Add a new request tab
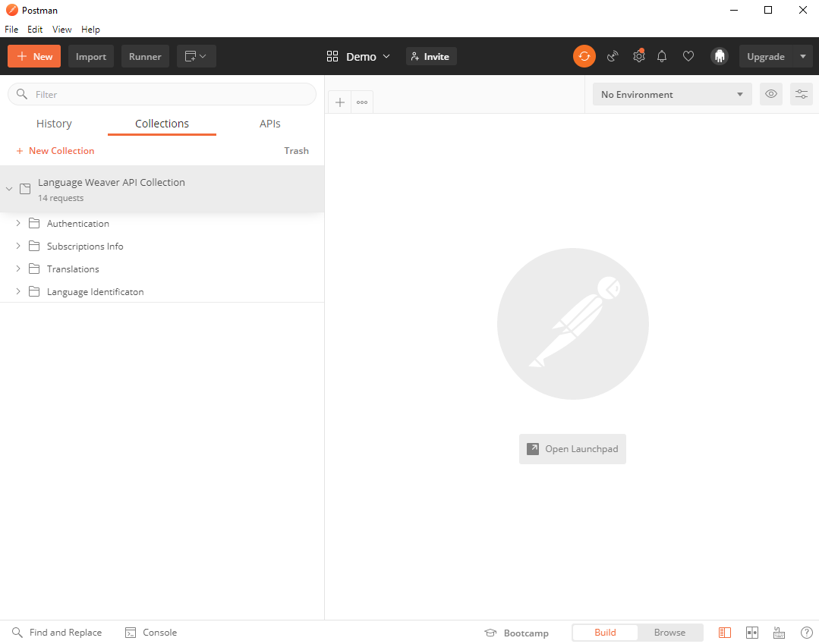 point(340,102)
